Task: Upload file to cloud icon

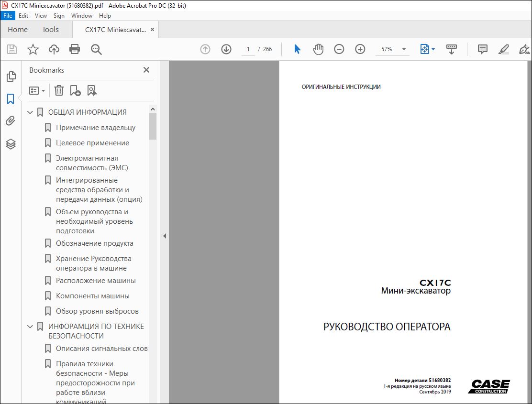Action: pyautogui.click(x=54, y=49)
